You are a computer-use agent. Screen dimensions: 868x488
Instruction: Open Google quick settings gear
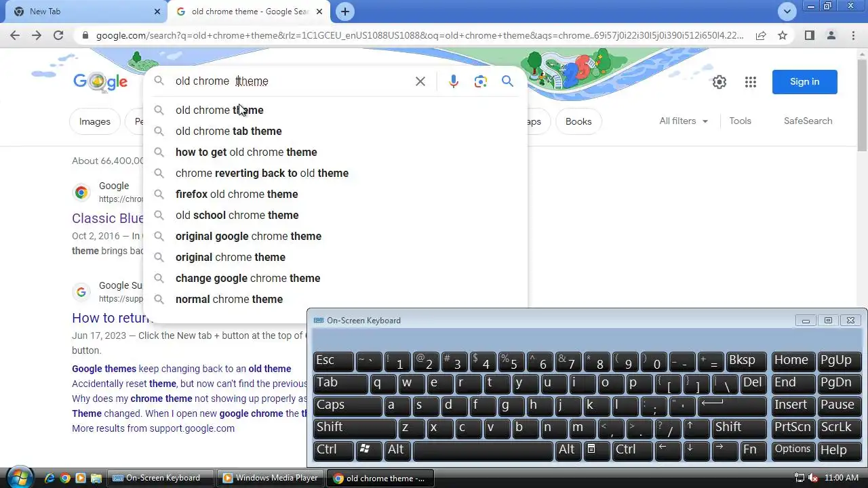[719, 82]
